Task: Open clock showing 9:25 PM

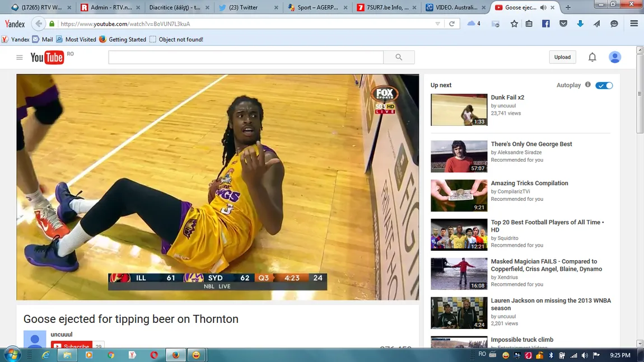Action: click(x=620, y=355)
